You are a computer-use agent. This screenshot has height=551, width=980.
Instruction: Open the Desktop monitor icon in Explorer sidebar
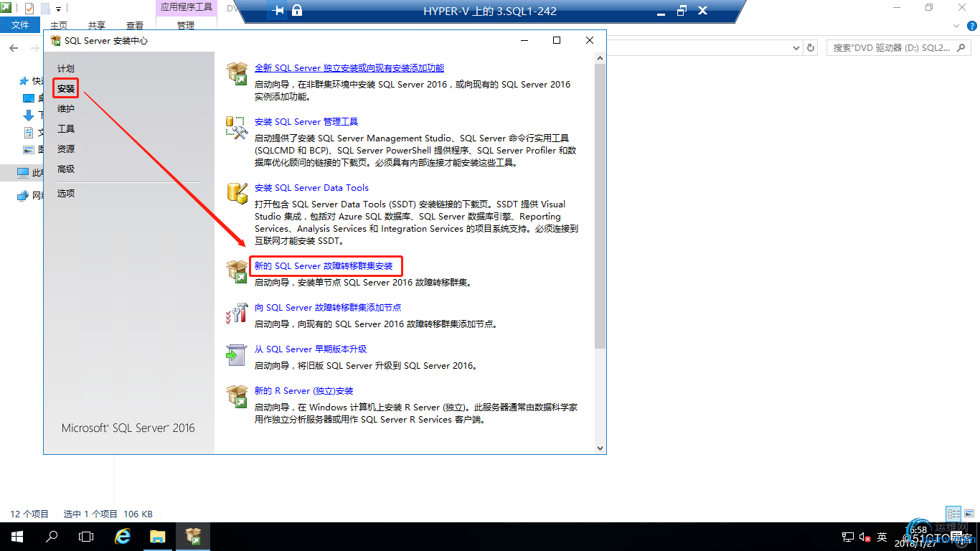click(x=29, y=98)
